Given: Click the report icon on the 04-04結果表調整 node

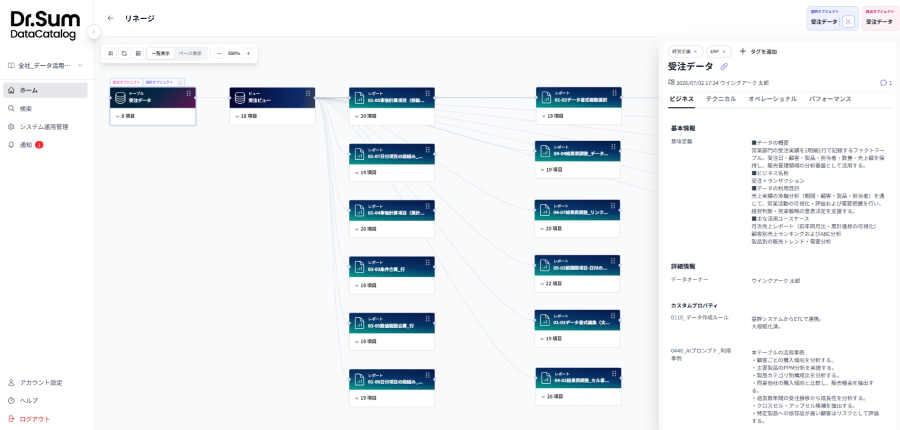Looking at the screenshot, I should point(546,152).
